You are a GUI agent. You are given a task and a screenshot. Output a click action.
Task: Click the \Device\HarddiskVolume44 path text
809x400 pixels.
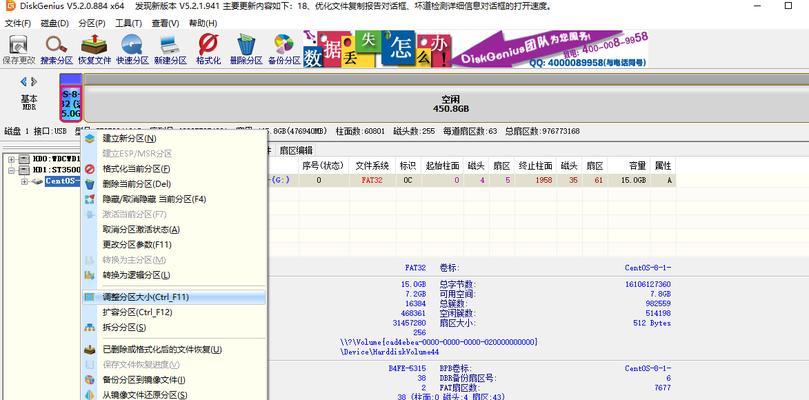(x=391, y=352)
